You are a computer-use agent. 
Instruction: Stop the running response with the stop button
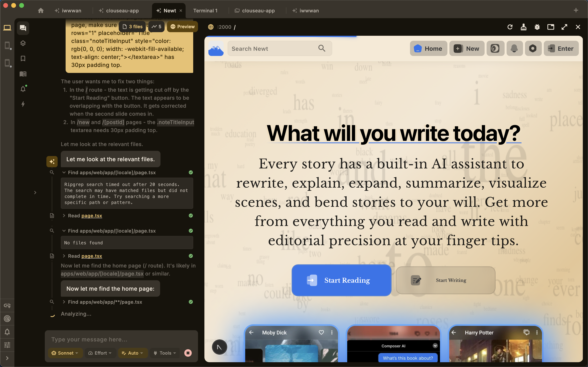tap(188, 353)
